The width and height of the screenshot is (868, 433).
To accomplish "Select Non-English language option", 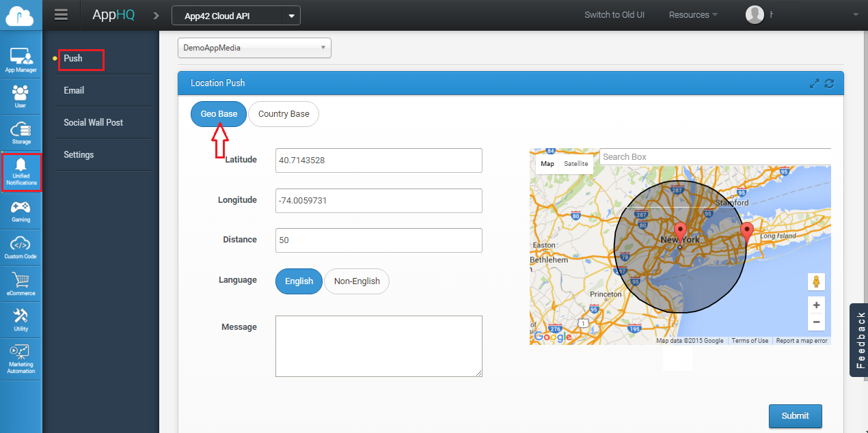I will (357, 281).
